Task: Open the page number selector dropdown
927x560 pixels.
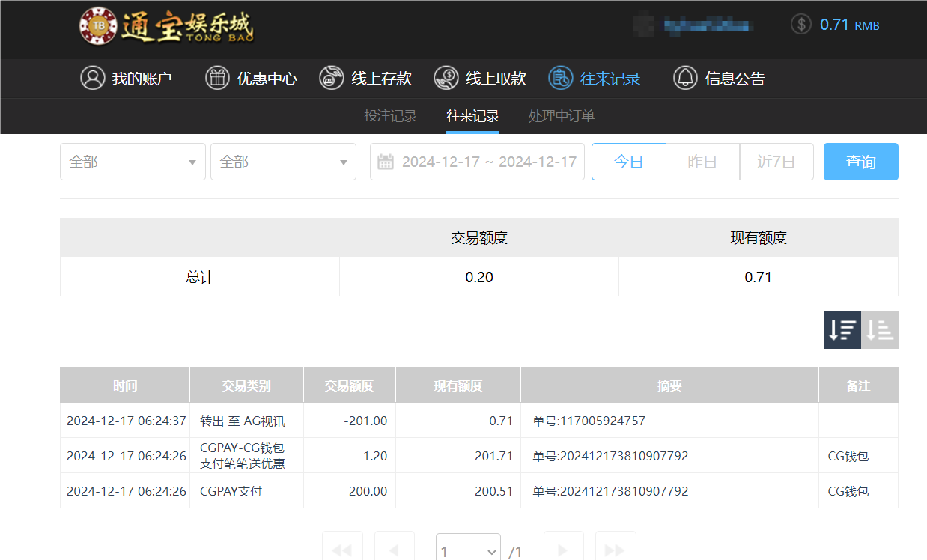Action: point(467,550)
